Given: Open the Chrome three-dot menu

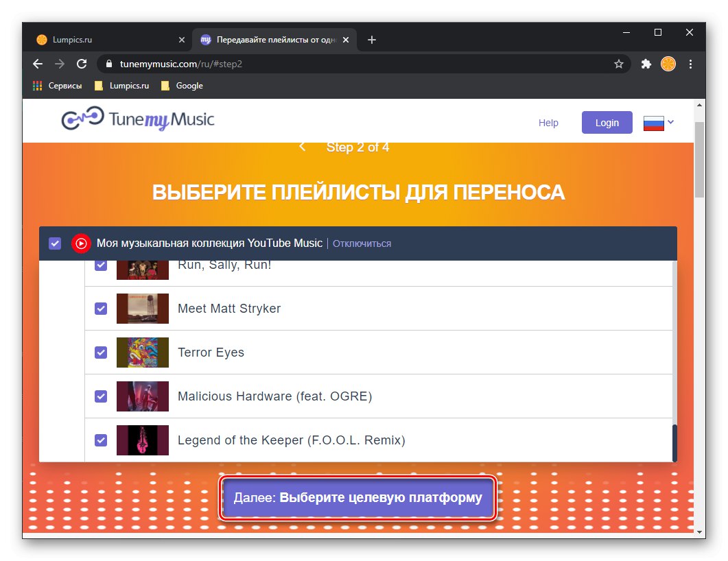Looking at the screenshot, I should 690,64.
